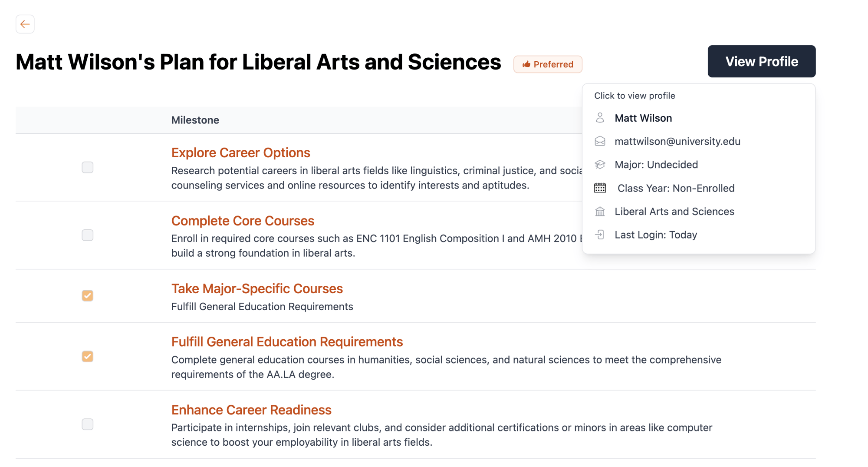Image resolution: width=868 pixels, height=467 pixels.
Task: Click the graduation cap icon for Major
Action: click(x=600, y=165)
